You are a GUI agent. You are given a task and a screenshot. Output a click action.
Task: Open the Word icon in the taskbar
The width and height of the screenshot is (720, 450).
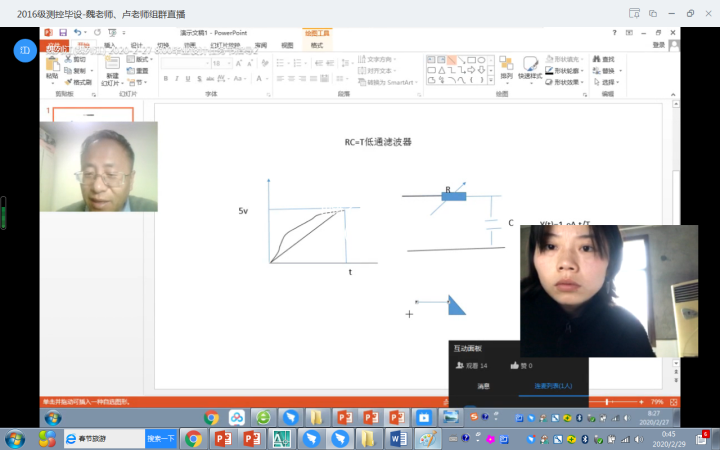pos(397,438)
